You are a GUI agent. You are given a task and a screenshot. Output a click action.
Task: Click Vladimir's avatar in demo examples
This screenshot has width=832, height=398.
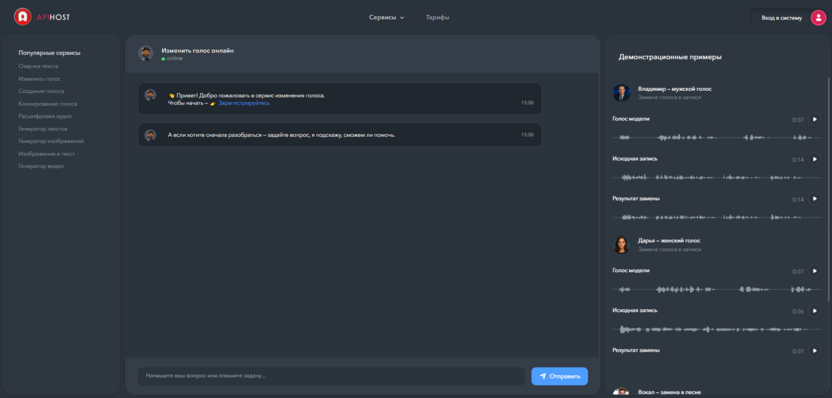(621, 93)
